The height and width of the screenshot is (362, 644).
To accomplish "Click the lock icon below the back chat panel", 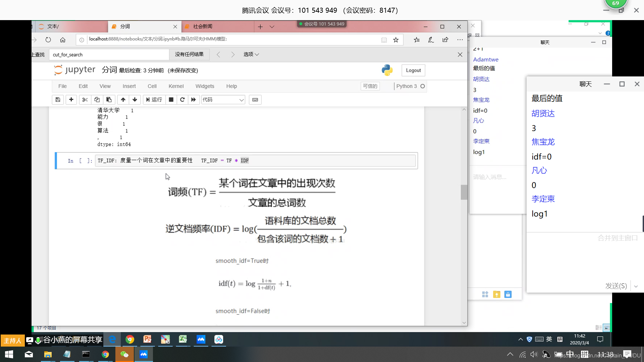I will pos(508,294).
